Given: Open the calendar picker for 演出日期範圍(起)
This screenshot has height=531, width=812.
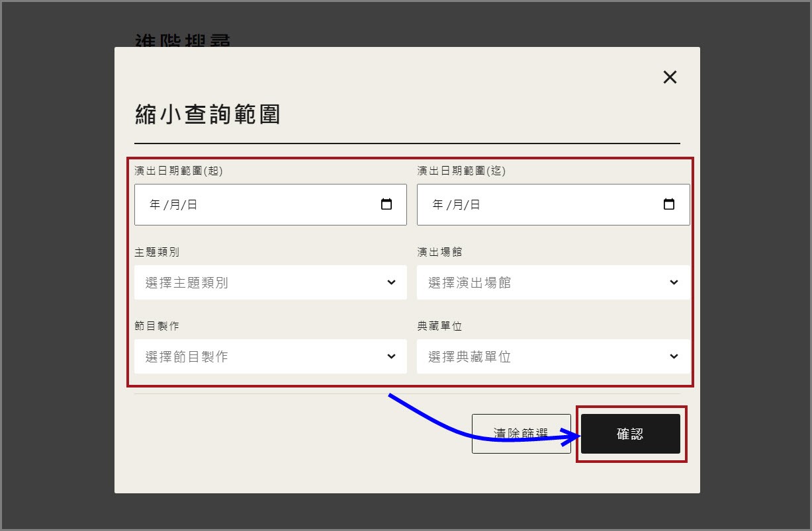Looking at the screenshot, I should (386, 204).
